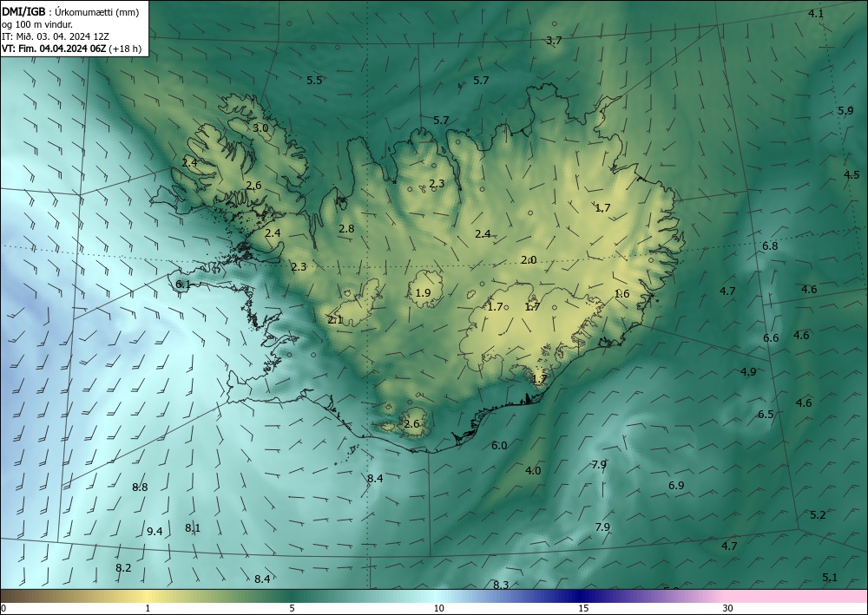Select the 5.2 value in the lower right
The image size is (868, 615).
pos(818,515)
